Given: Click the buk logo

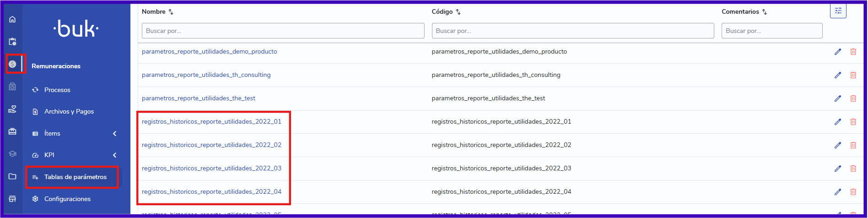Looking at the screenshot, I should (x=76, y=29).
